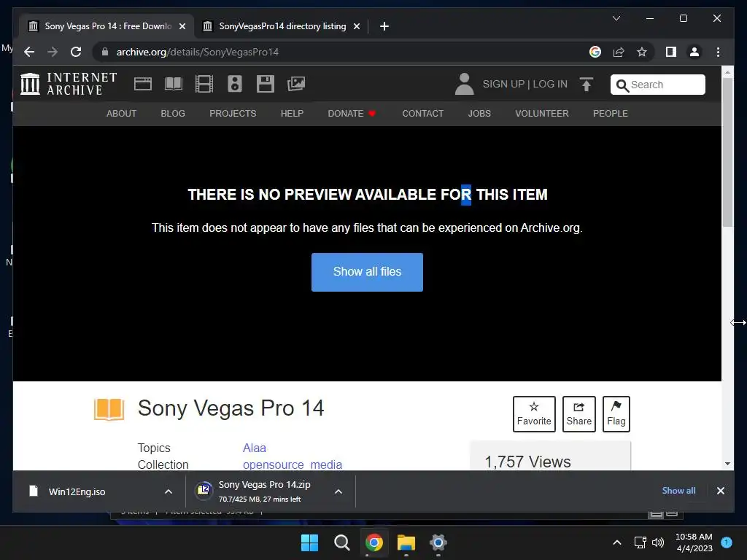Open the ABOUT menu item

(122, 113)
